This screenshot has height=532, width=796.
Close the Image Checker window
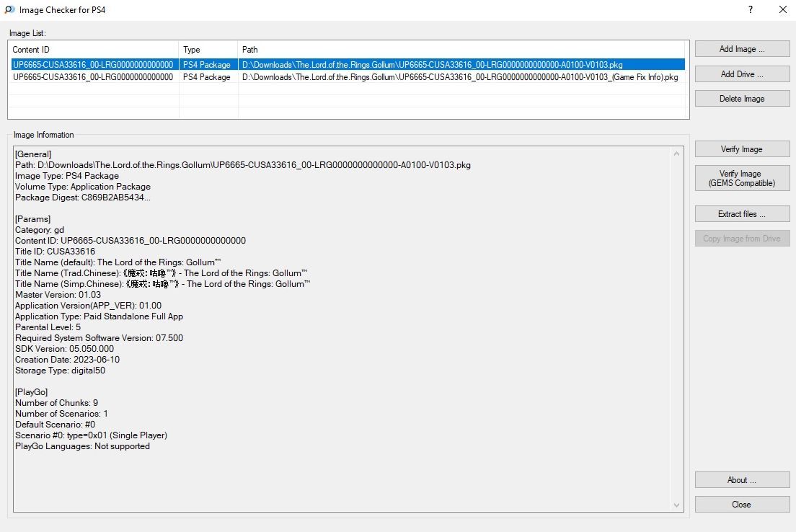(783, 9)
